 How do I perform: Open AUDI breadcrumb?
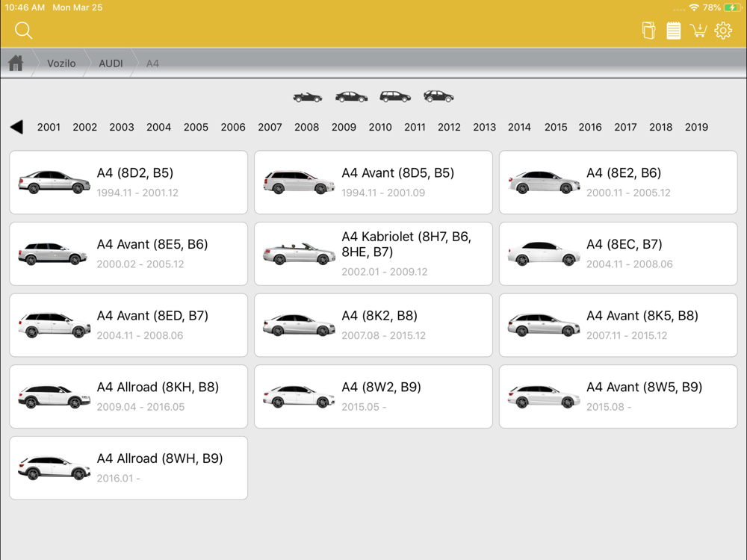pyautogui.click(x=111, y=63)
